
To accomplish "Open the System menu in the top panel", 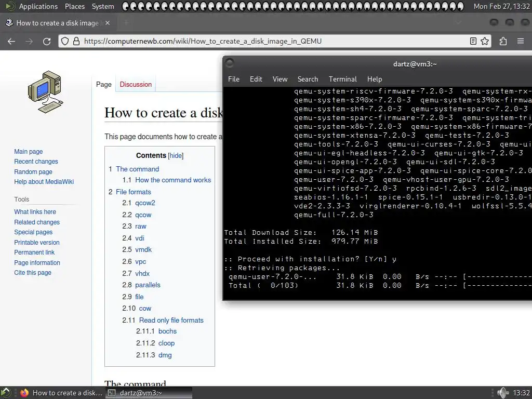I will 103,6.
